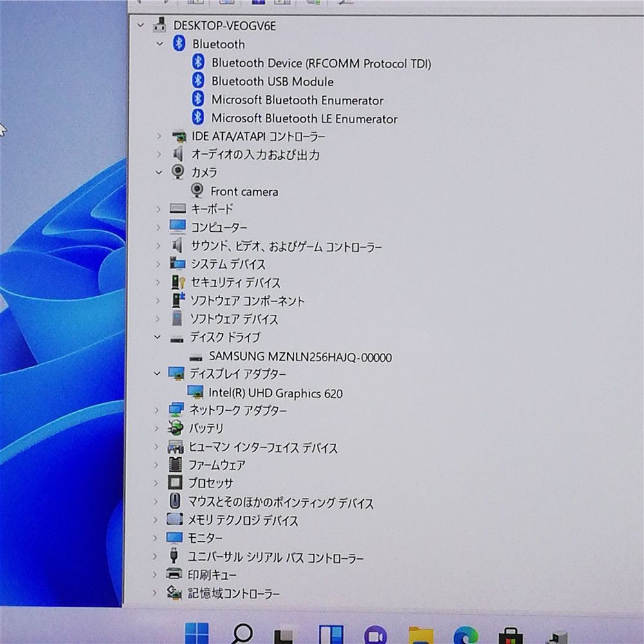Open File Explorer from taskbar

[421, 636]
